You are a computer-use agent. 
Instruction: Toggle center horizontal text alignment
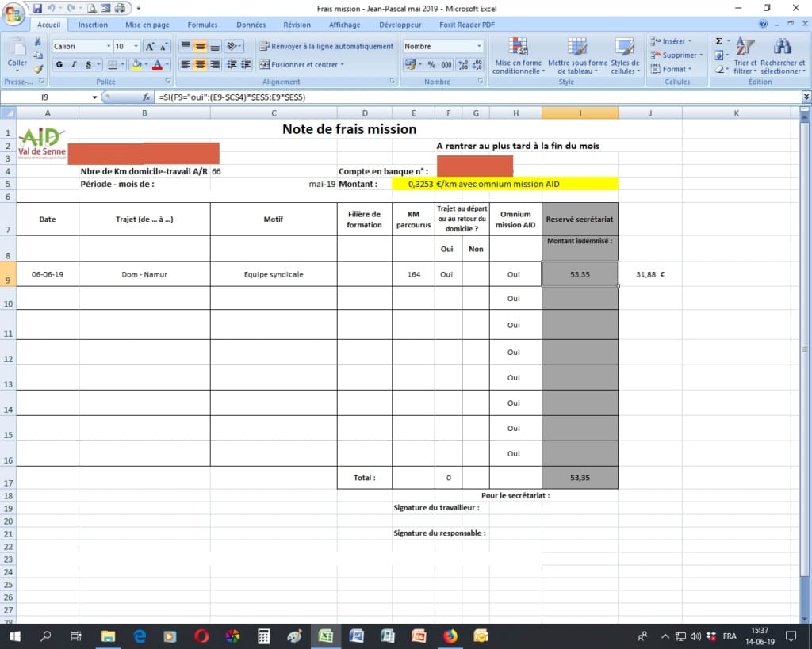pos(200,65)
